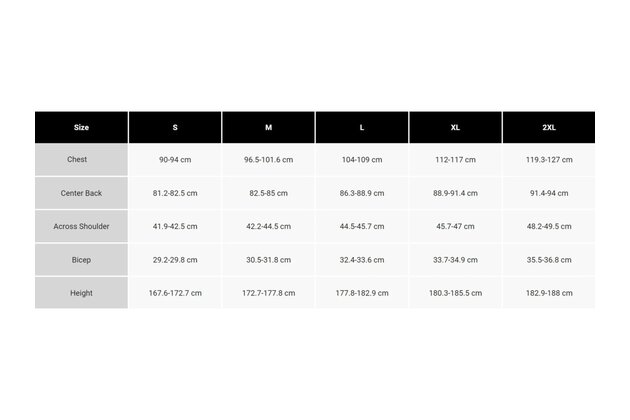The image size is (630, 420).
Task: Select the S size column header
Action: click(175, 127)
